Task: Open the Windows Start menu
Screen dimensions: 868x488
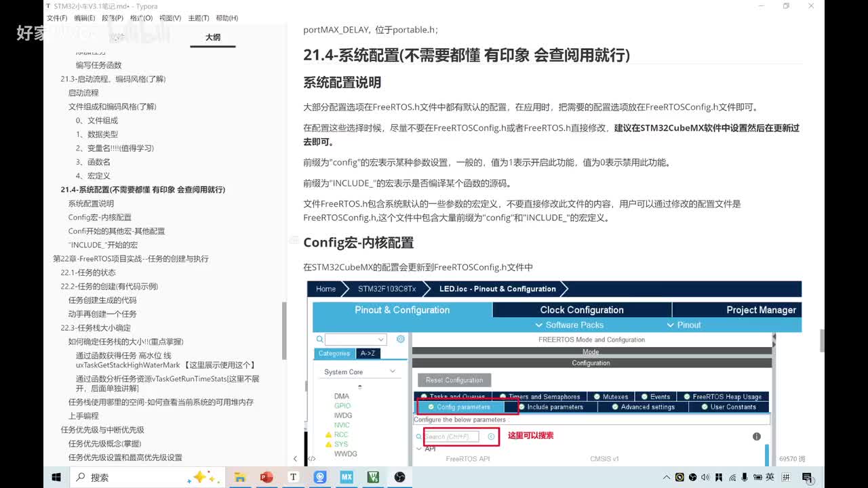Action: (56, 477)
